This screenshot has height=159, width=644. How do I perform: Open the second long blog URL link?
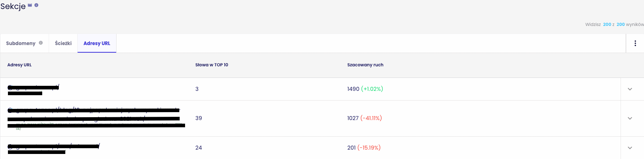(94, 114)
